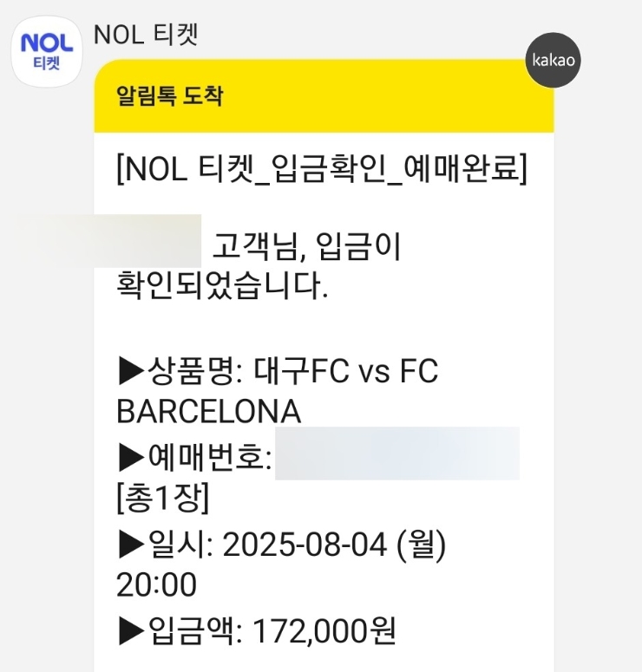Click the triangle bullet before 입금액
This screenshot has height=672, width=642.
(x=130, y=632)
